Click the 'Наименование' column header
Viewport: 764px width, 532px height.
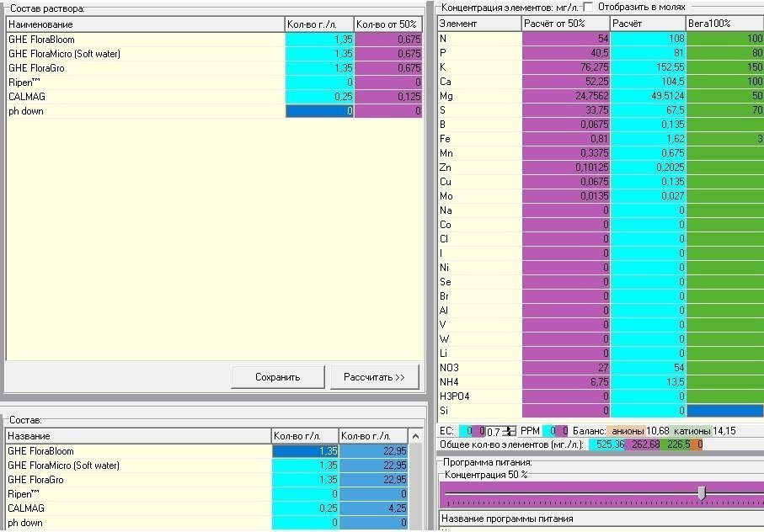pos(146,24)
